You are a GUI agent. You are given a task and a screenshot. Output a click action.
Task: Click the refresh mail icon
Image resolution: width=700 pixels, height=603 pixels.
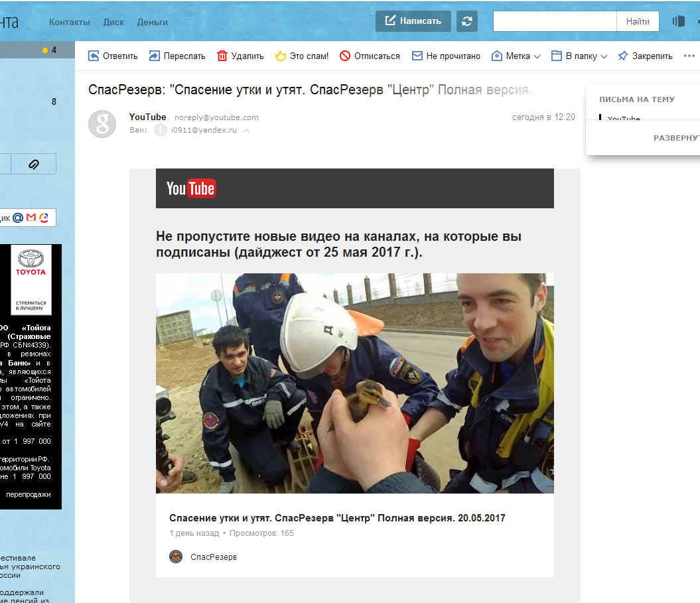[x=467, y=21]
